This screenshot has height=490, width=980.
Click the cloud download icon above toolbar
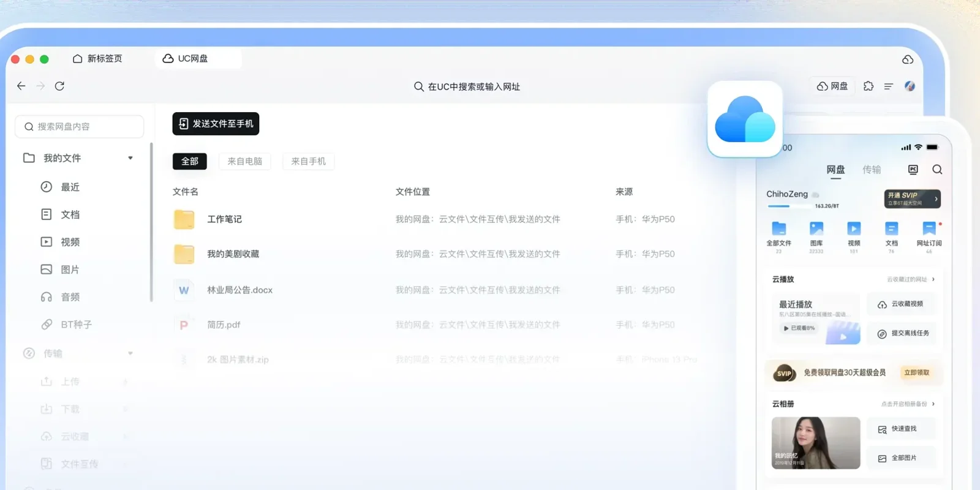point(908,59)
